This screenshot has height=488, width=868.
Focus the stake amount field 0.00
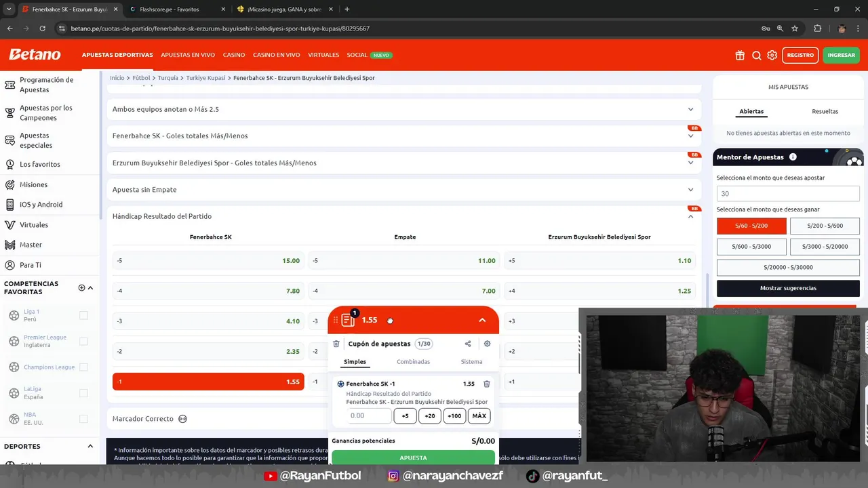[370, 416]
